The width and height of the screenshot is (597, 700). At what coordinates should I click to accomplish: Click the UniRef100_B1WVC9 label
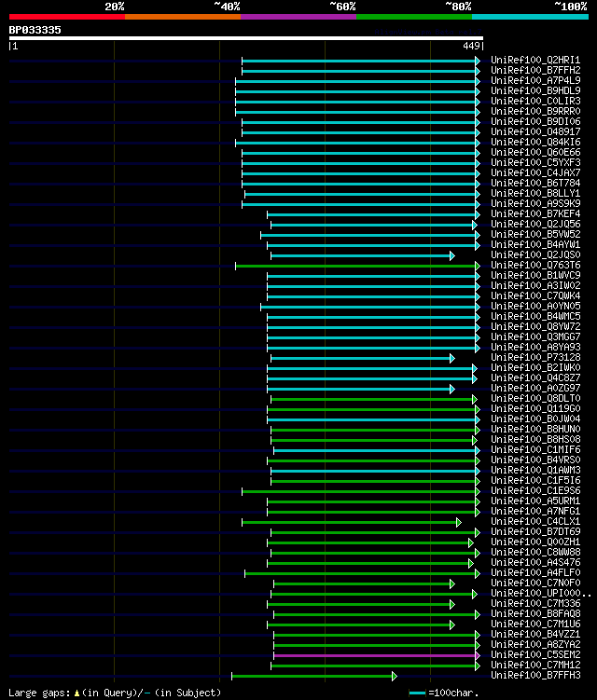click(535, 276)
